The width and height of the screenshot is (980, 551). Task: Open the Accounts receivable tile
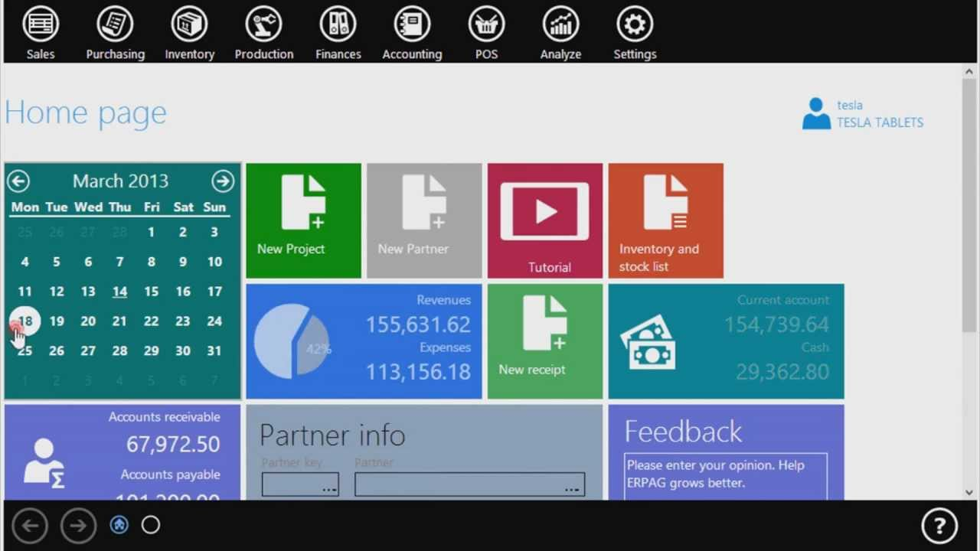[x=122, y=452]
